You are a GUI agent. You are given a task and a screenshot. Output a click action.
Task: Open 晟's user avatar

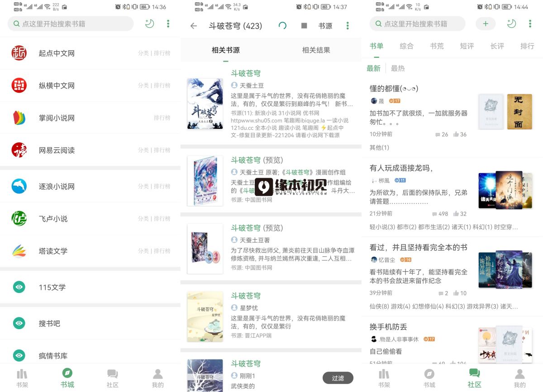(374, 101)
